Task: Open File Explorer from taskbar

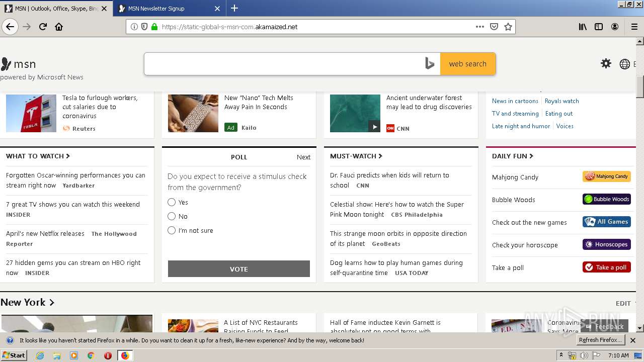Action: pos(57,355)
